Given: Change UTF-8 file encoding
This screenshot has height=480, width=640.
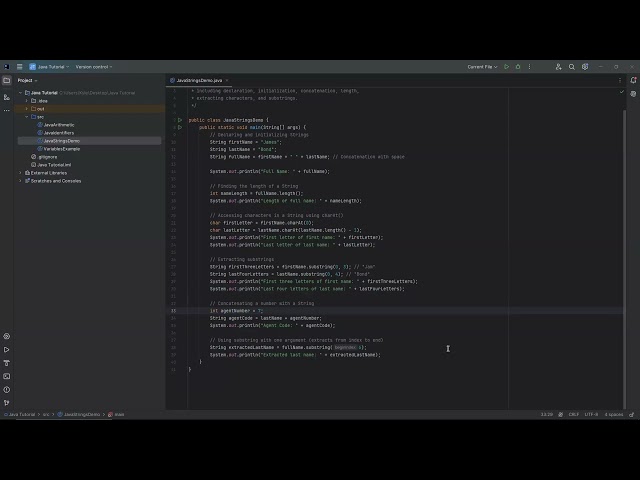Looking at the screenshot, I should pyautogui.click(x=591, y=414).
